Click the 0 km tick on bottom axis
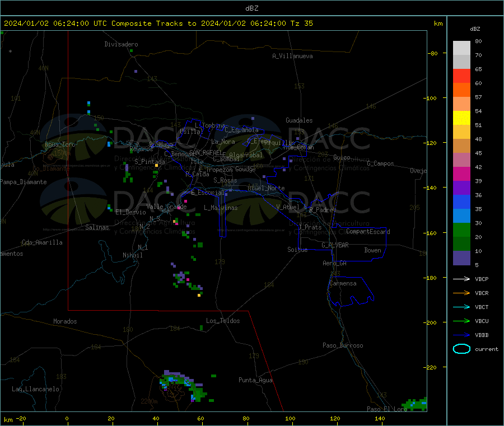This screenshot has width=504, height=426. [x=67, y=418]
